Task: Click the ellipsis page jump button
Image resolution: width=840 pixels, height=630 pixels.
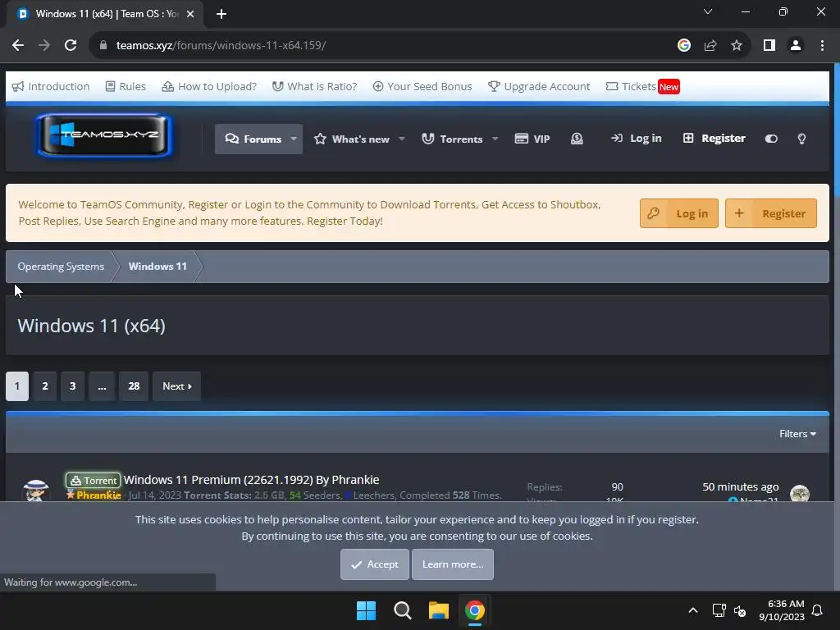Action: point(102,386)
